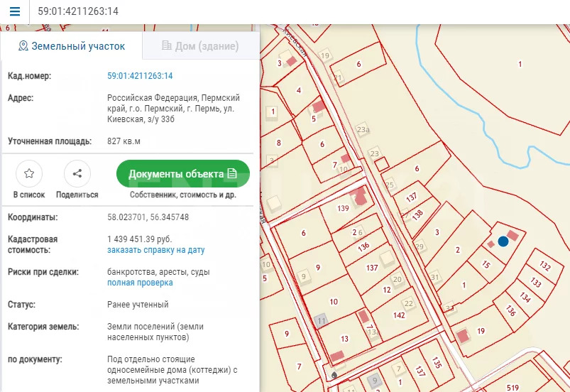Viewport: 570px width, 392px height.
Task: Select parcel 519 on the map
Action: tap(512, 386)
